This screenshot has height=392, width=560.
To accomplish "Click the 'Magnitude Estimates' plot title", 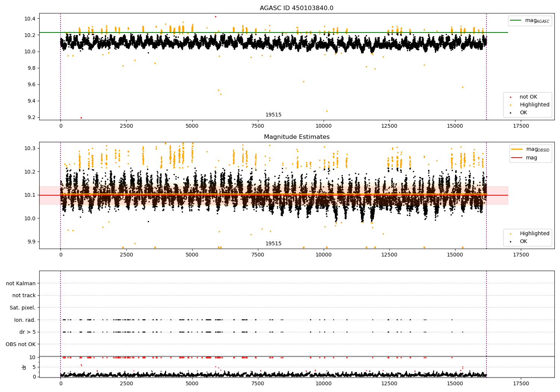I will [297, 137].
